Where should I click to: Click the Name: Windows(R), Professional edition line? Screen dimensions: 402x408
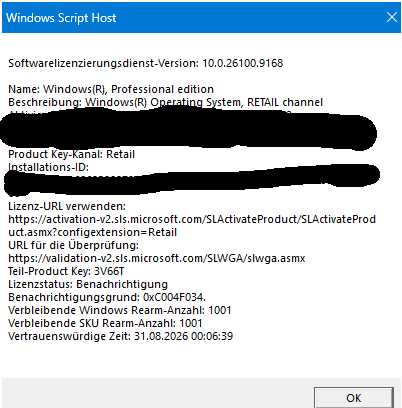pos(111,89)
